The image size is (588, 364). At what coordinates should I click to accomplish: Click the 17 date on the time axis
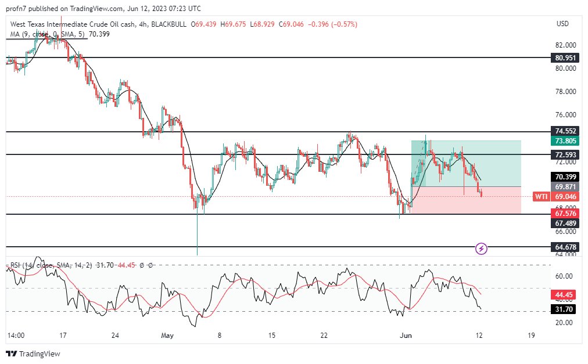click(x=63, y=335)
